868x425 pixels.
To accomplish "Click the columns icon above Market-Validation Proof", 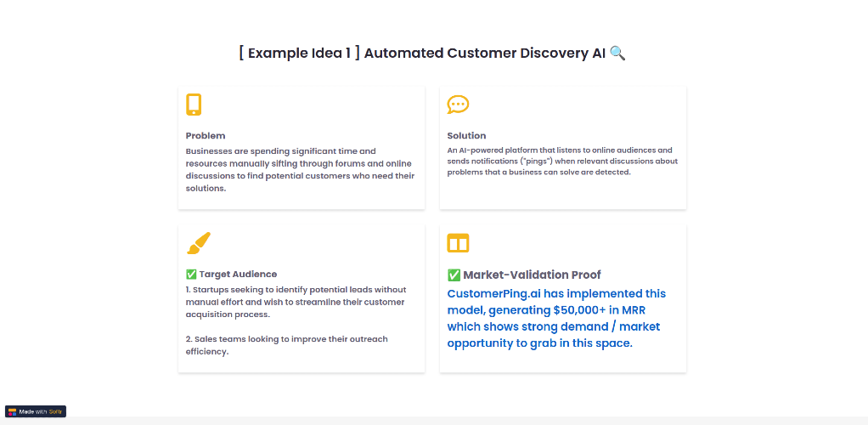I will click(x=458, y=243).
